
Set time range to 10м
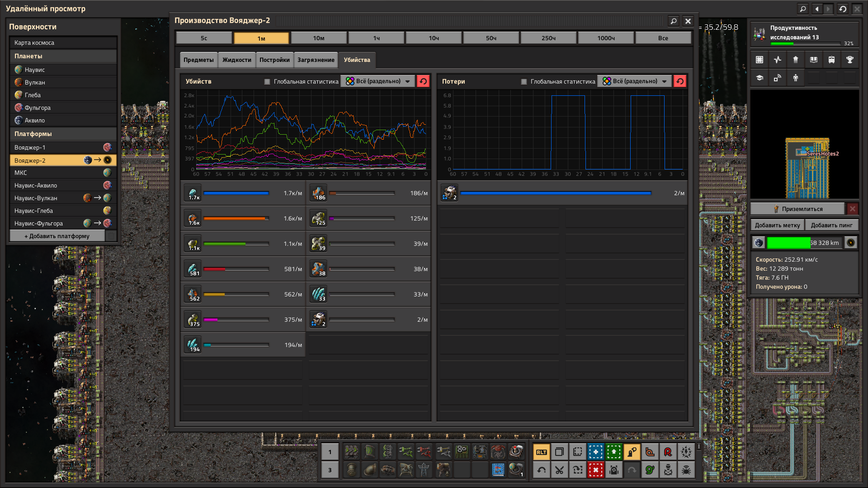[x=319, y=38]
